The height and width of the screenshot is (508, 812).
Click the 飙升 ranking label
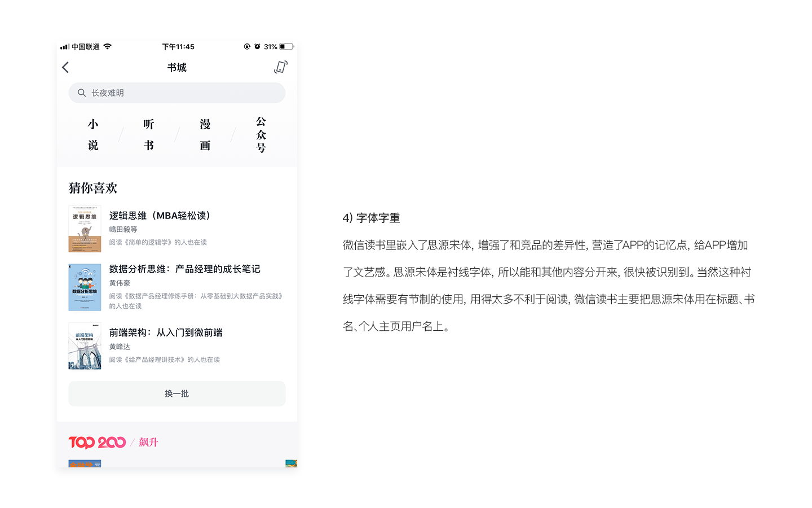(x=148, y=442)
